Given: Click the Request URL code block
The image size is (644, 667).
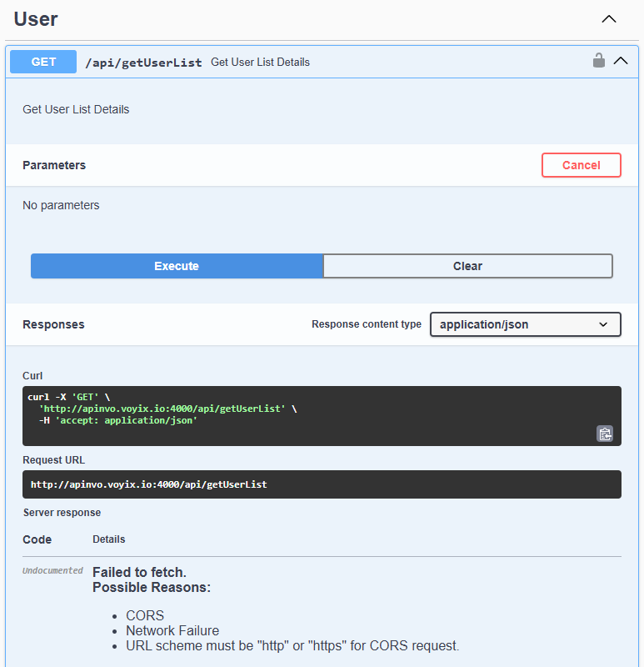Looking at the screenshot, I should pyautogui.click(x=250, y=484).
